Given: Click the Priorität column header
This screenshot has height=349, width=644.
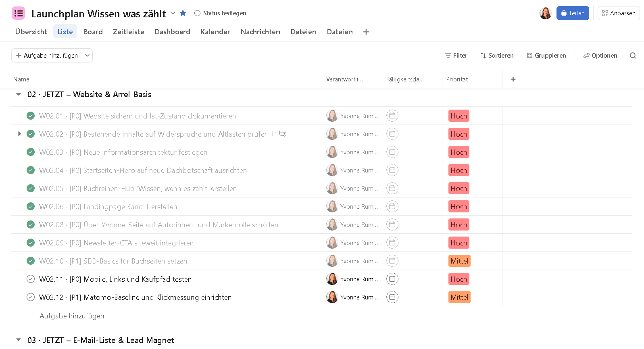Looking at the screenshot, I should (x=472, y=79).
